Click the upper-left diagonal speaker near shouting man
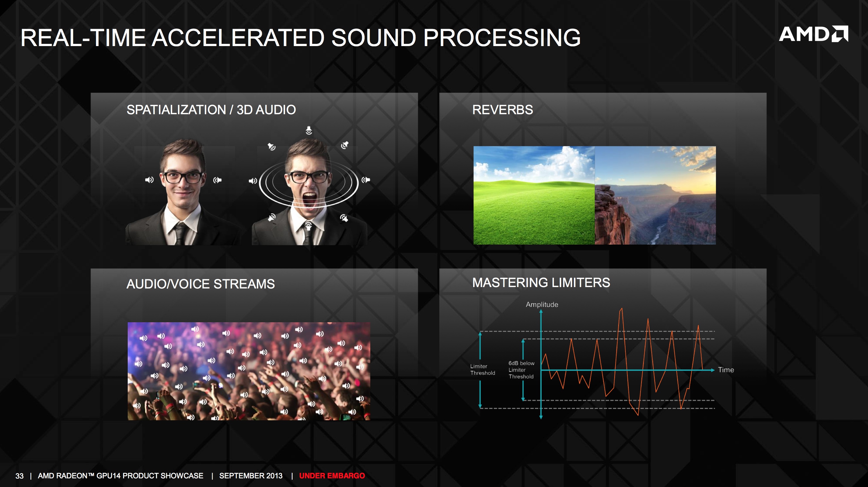 pos(272,147)
